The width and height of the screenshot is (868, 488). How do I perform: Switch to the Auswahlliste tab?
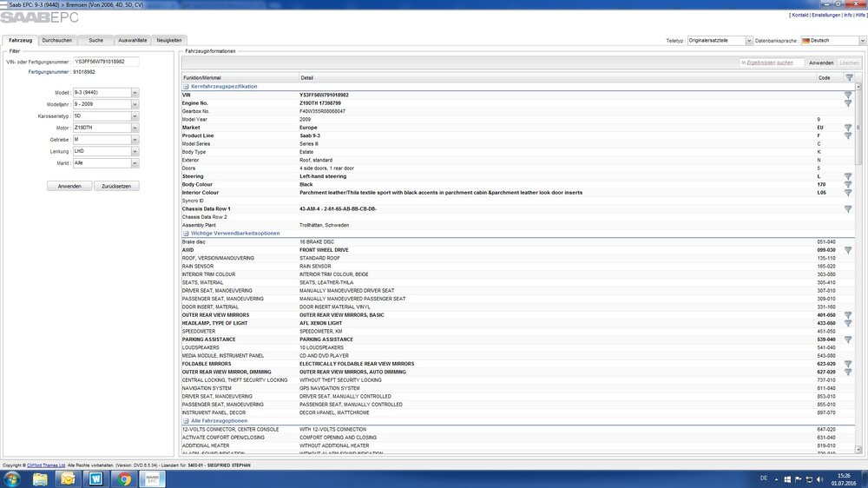(133, 41)
